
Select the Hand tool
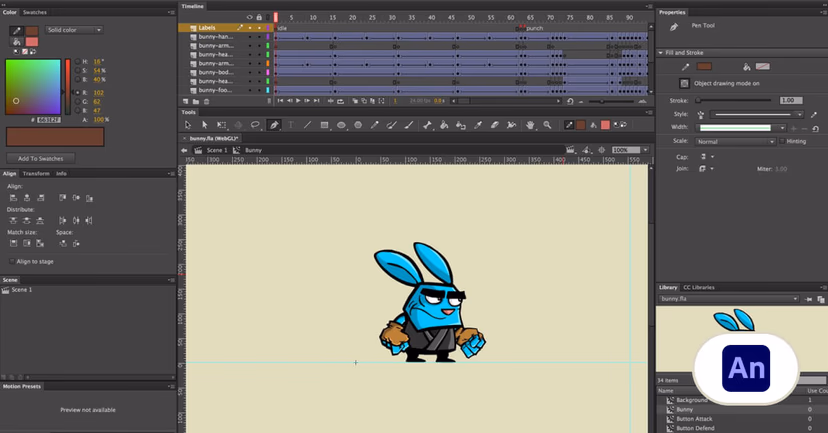(x=530, y=125)
